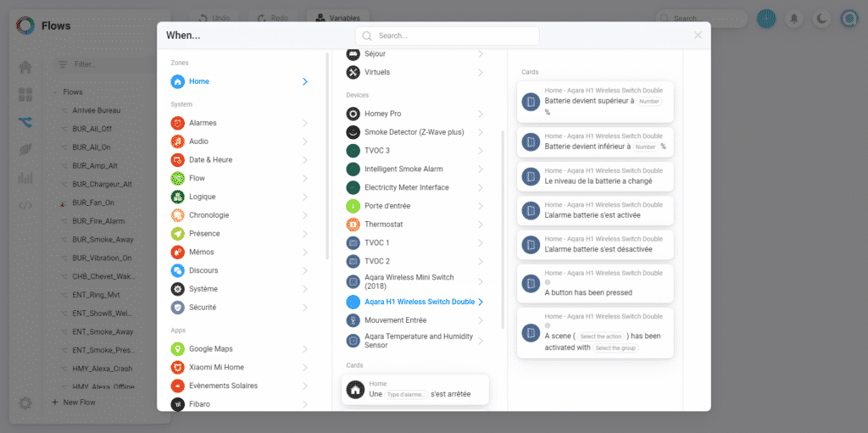The image size is (868, 433).
Task: Click the Smoke Detector device icon
Action: coord(353,132)
